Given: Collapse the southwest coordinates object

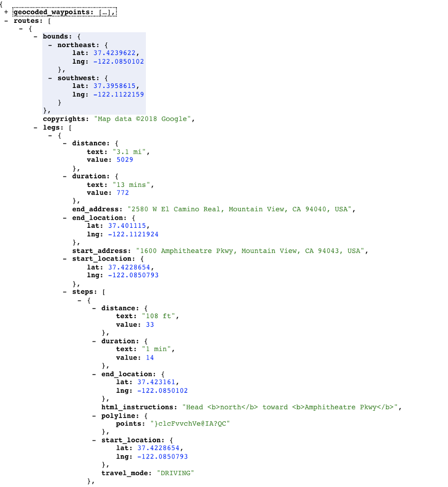Looking at the screenshot, I should 50,78.
